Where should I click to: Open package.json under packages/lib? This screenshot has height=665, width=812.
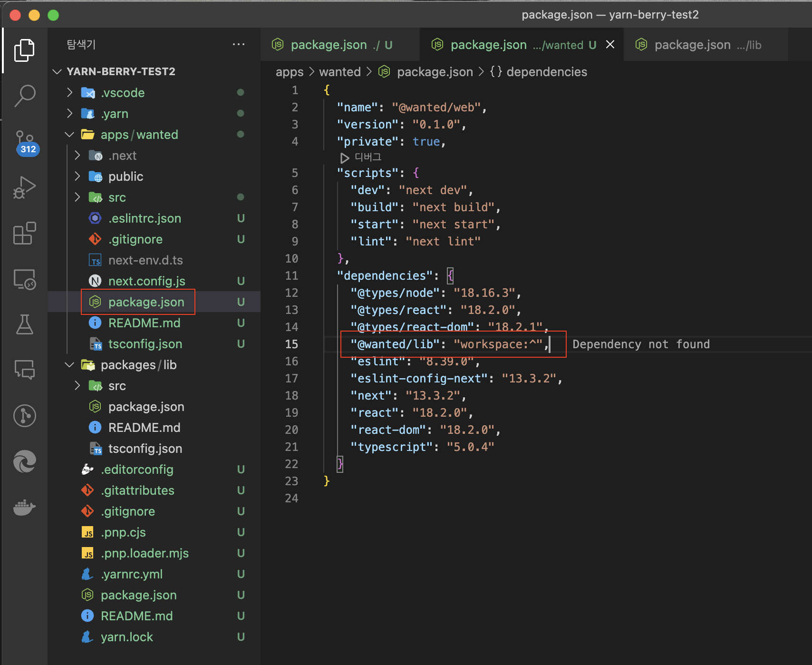pyautogui.click(x=154, y=407)
